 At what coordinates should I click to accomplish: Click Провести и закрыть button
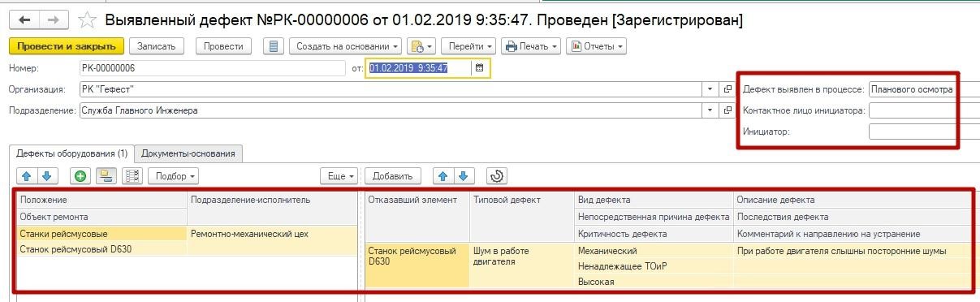click(67, 46)
